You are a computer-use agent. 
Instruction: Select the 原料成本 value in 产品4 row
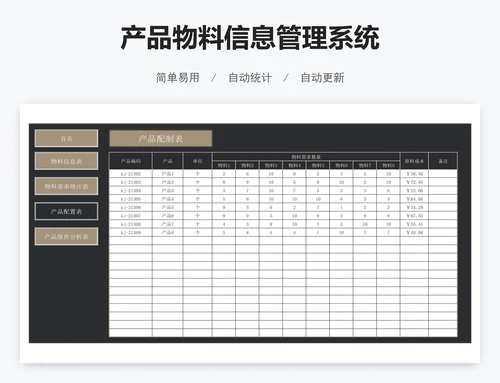coord(414,199)
